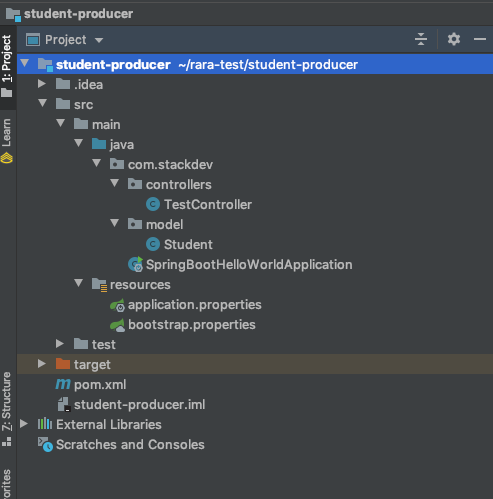Click the Maven pom.xml icon
Viewport: 493px width, 499px height.
tap(63, 384)
